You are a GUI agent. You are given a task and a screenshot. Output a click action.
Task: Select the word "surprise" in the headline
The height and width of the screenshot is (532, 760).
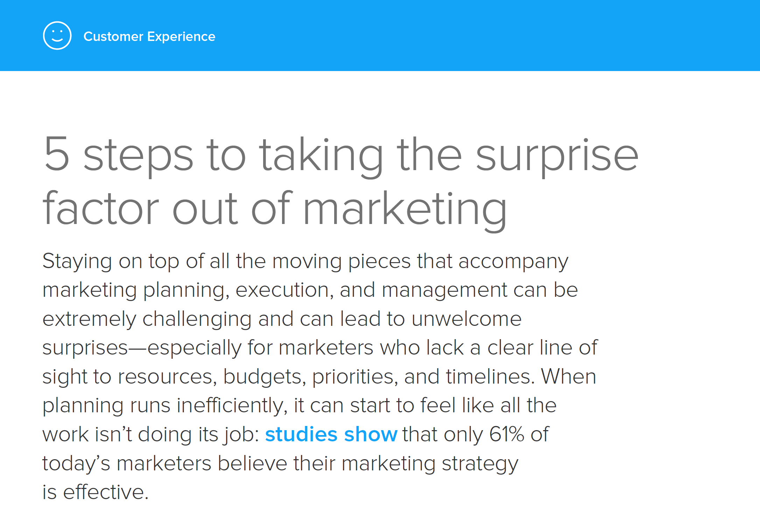click(x=557, y=156)
